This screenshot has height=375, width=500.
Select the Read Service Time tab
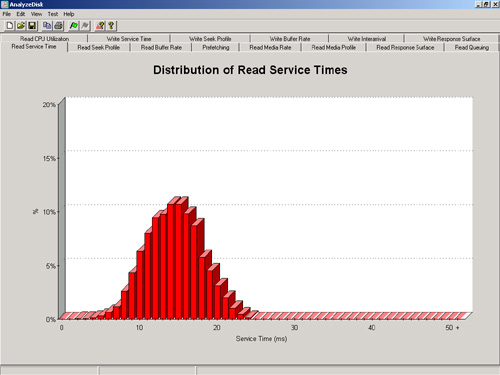coord(34,47)
